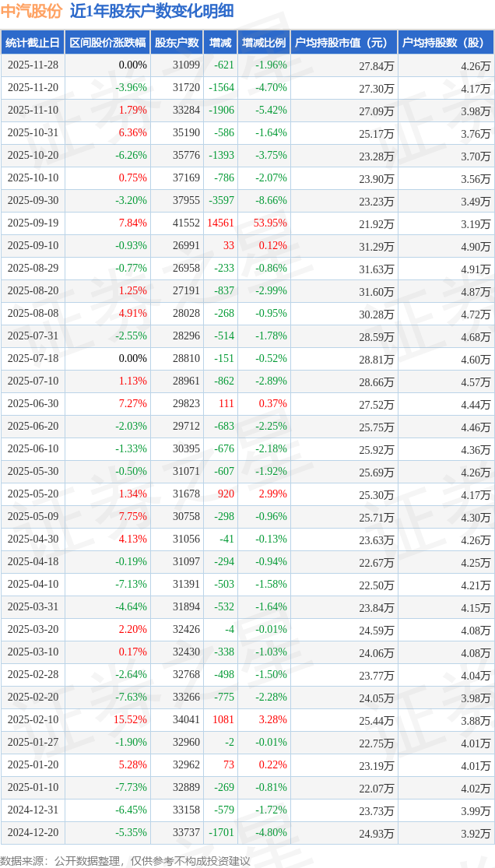495x868 pixels.
Task: Click the 2024-12-20 date cell
Action: tap(33, 833)
